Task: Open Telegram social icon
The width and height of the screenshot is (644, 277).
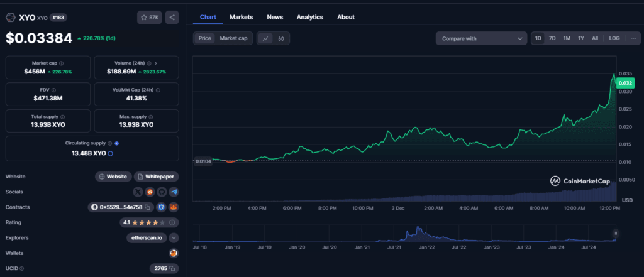Action: click(x=174, y=192)
